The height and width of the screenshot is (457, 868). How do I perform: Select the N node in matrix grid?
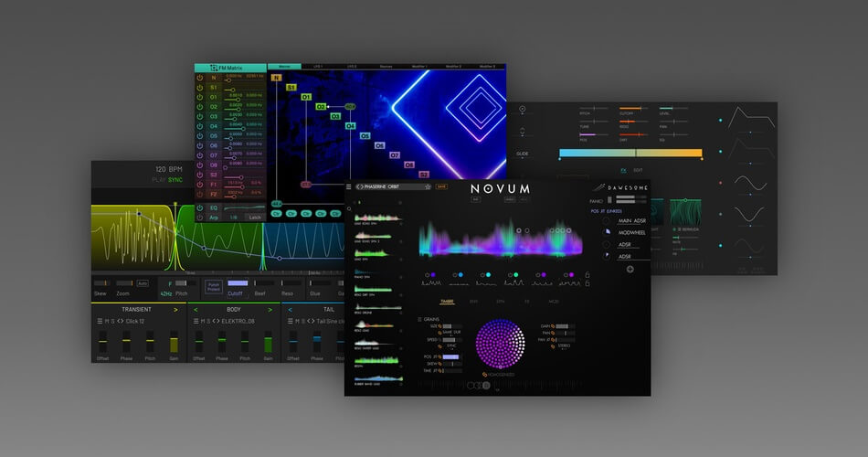[x=276, y=78]
